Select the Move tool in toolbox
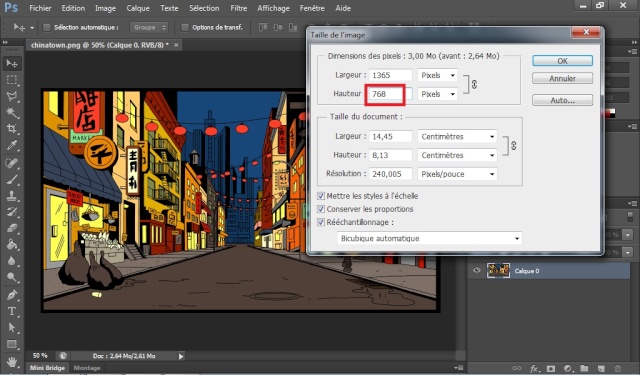Image resolution: width=640 pixels, height=375 pixels. 12,63
